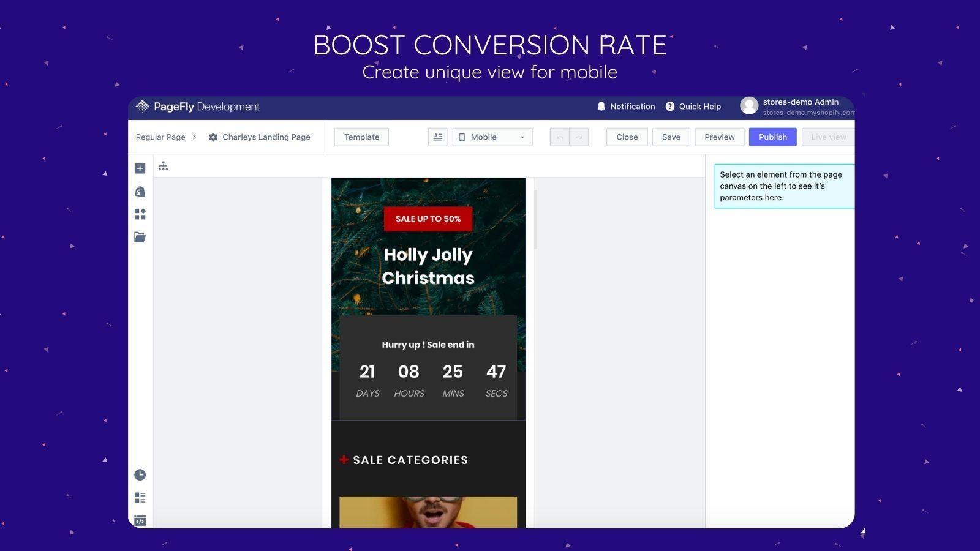Image resolution: width=980 pixels, height=551 pixels.
Task: Click the add element plus icon
Action: [140, 168]
